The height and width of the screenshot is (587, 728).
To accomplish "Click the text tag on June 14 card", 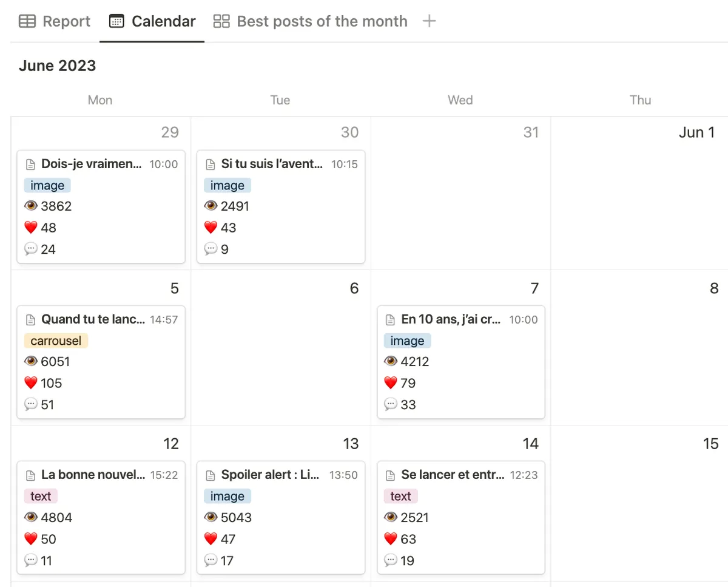I will pos(400,496).
